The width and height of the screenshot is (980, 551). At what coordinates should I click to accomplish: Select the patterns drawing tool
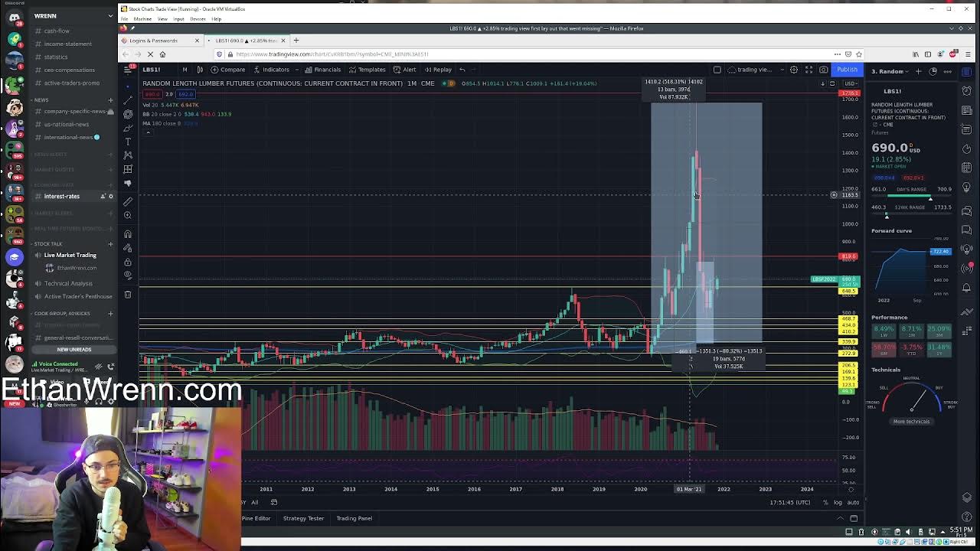pyautogui.click(x=128, y=155)
